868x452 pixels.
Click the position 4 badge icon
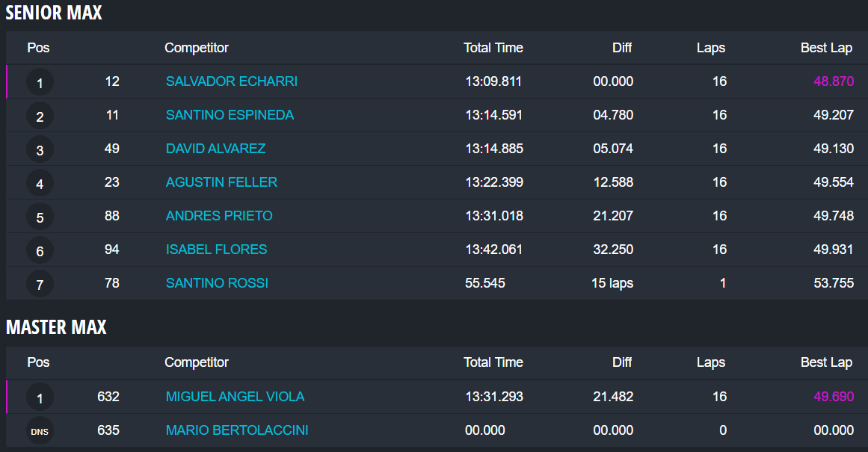pos(40,183)
